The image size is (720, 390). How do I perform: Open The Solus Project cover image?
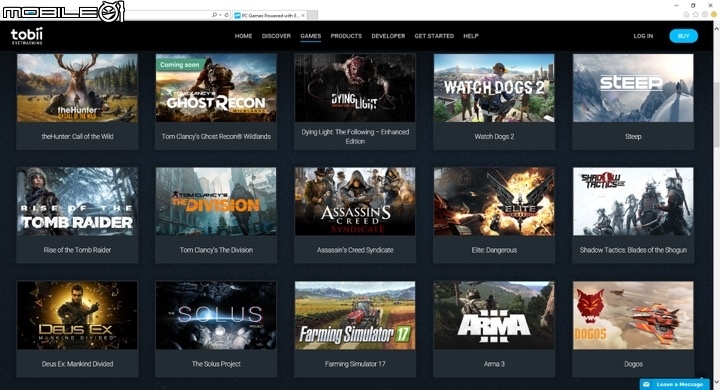click(216, 315)
